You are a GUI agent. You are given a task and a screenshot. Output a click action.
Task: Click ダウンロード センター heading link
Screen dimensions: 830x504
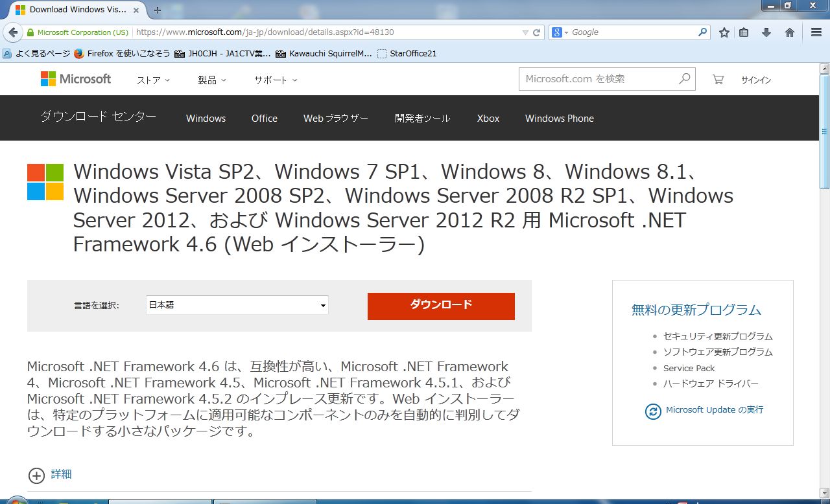tap(99, 117)
